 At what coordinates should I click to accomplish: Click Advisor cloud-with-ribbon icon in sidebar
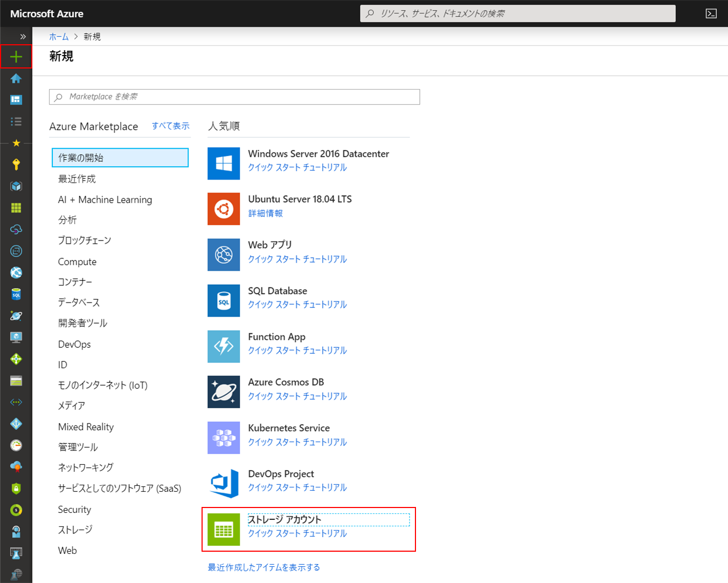[x=16, y=467]
